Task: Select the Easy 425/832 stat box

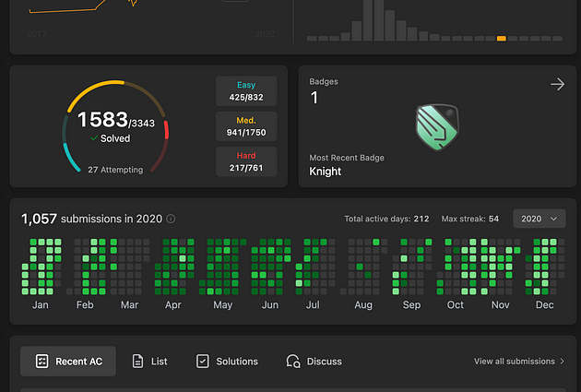Action: (x=245, y=91)
